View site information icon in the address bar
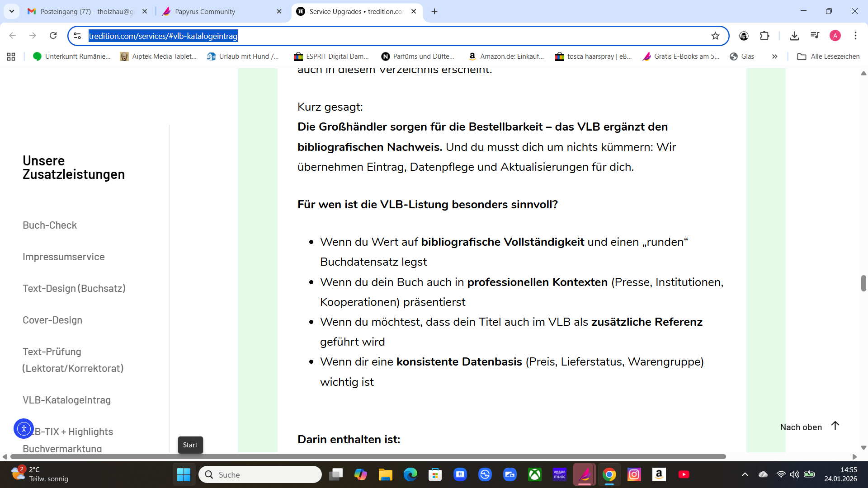868x488 pixels. click(77, 36)
